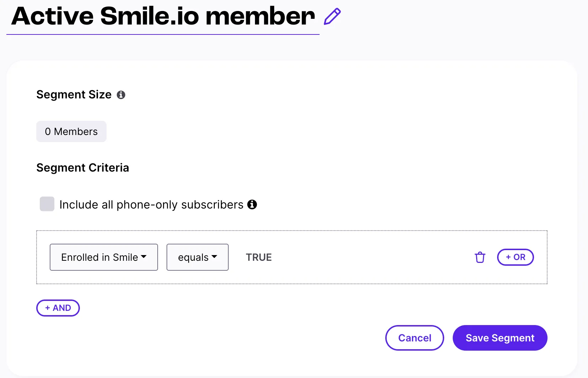588x378 pixels.
Task: Click the 0 Members counter badge
Action: (x=71, y=131)
